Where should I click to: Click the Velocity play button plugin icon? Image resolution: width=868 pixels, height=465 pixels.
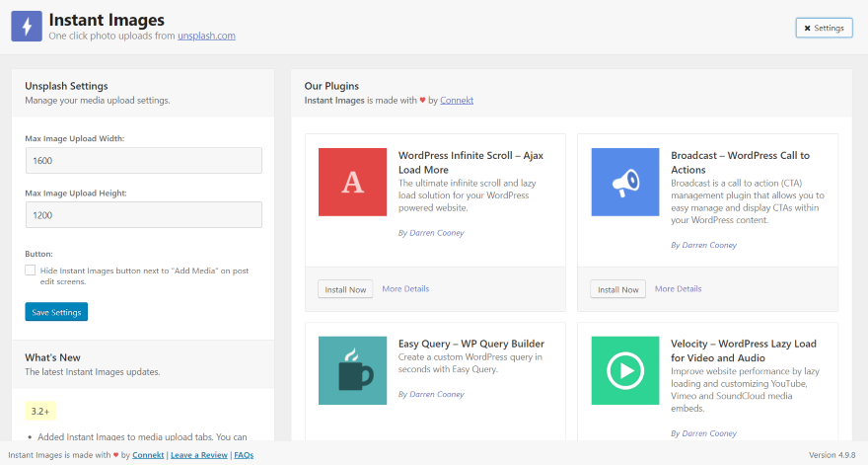pos(625,370)
